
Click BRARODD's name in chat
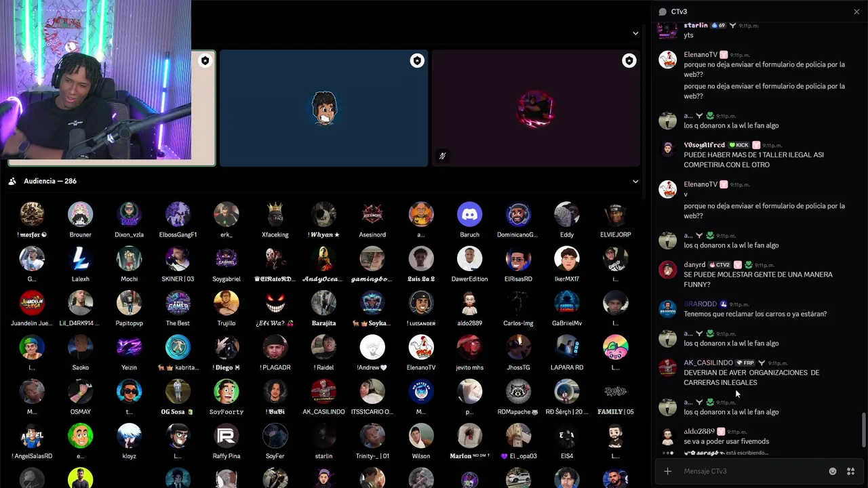(700, 304)
